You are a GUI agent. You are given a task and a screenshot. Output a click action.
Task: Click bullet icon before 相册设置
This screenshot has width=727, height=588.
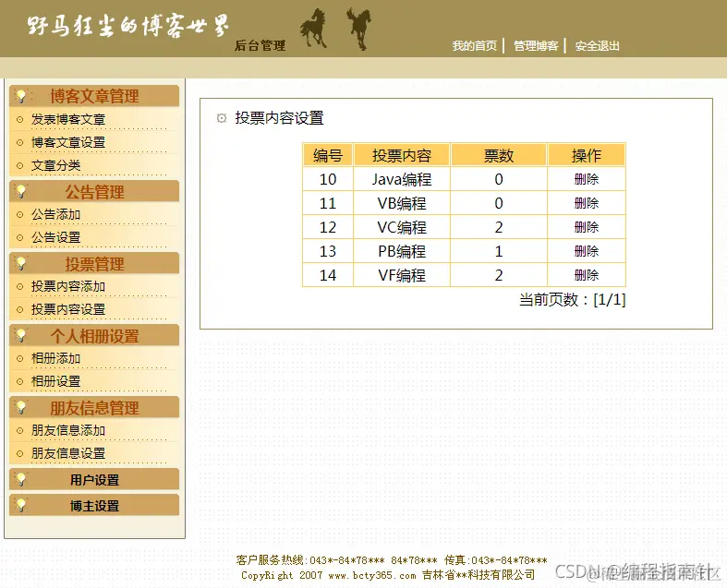(19, 382)
